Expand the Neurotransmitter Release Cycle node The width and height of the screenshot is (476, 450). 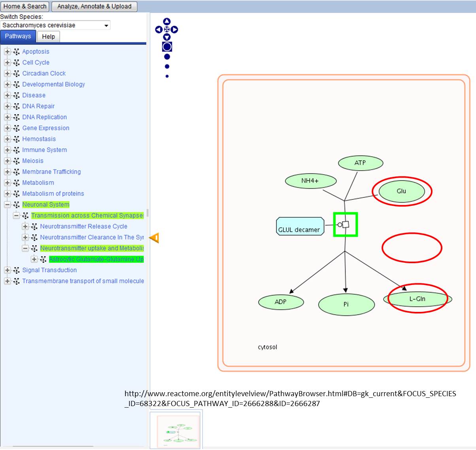pos(25,226)
